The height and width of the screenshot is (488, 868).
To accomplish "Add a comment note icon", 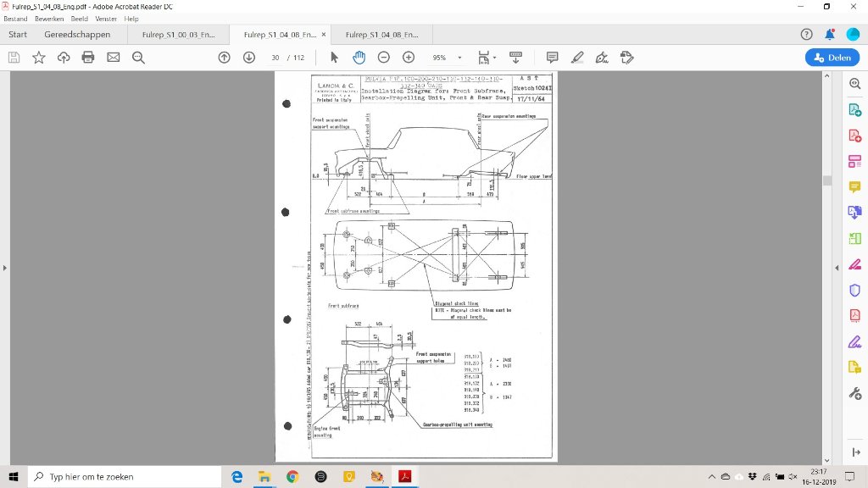I will (552, 58).
